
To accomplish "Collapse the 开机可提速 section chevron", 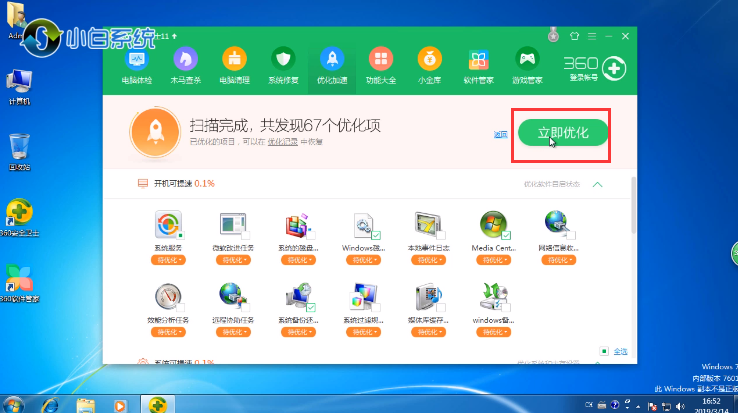I will 597,185.
